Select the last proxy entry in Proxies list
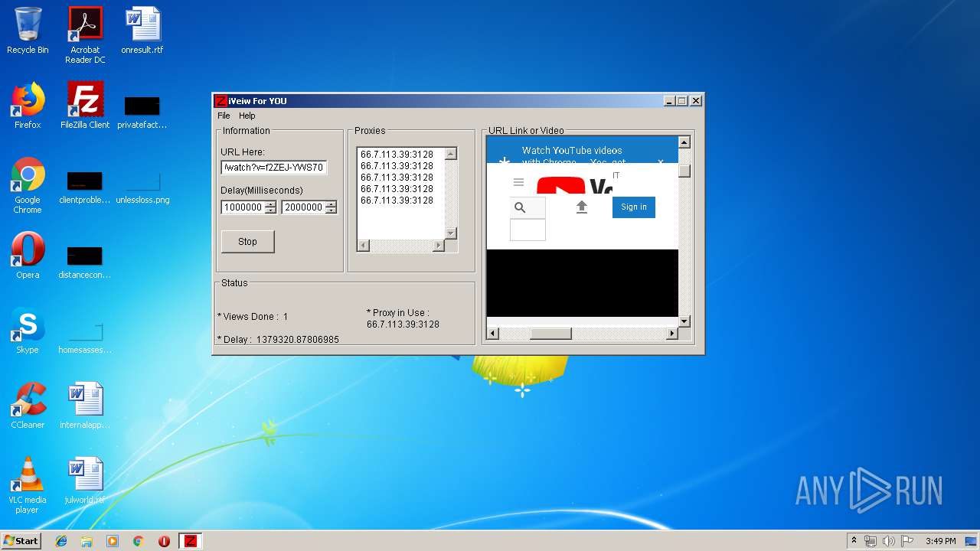This screenshot has width=980, height=551. point(397,201)
